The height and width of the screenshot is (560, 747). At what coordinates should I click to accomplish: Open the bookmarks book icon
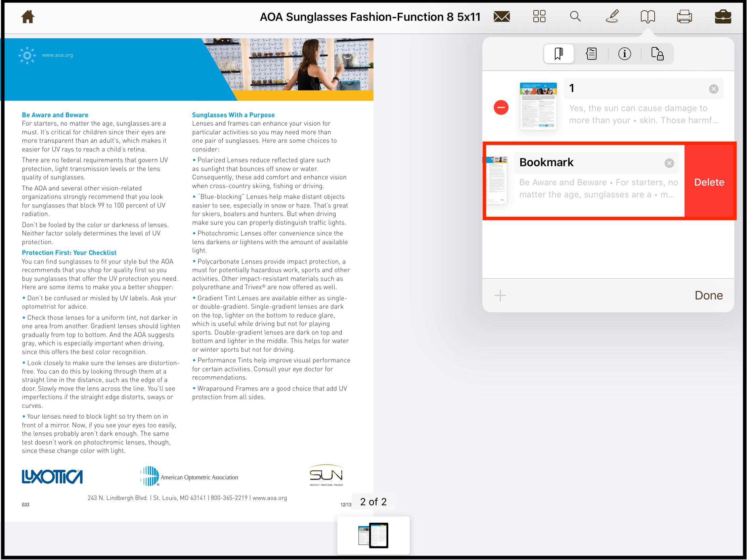[648, 16]
